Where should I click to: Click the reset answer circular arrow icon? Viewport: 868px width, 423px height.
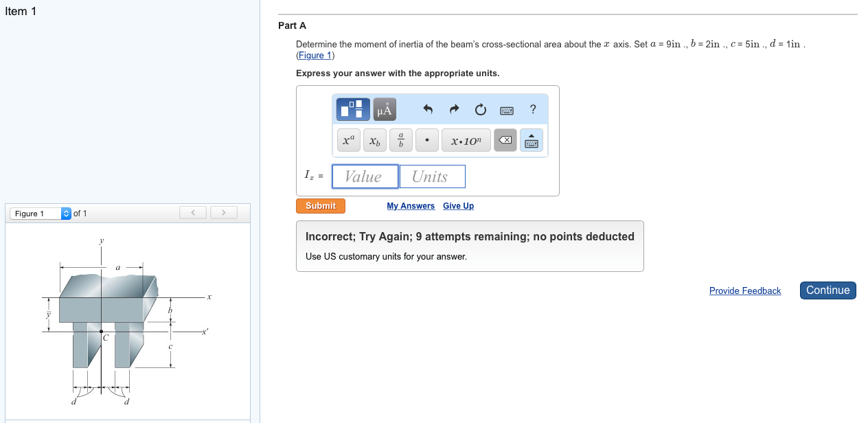pyautogui.click(x=480, y=109)
